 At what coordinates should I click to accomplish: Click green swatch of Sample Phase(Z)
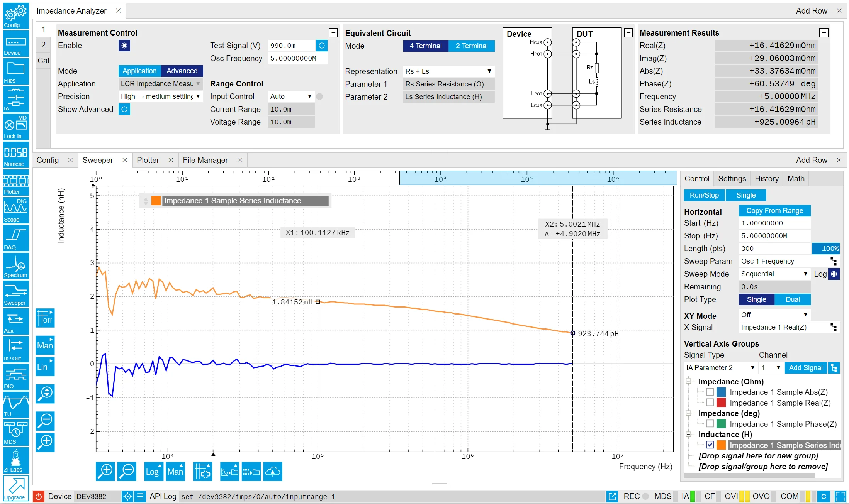click(x=721, y=424)
